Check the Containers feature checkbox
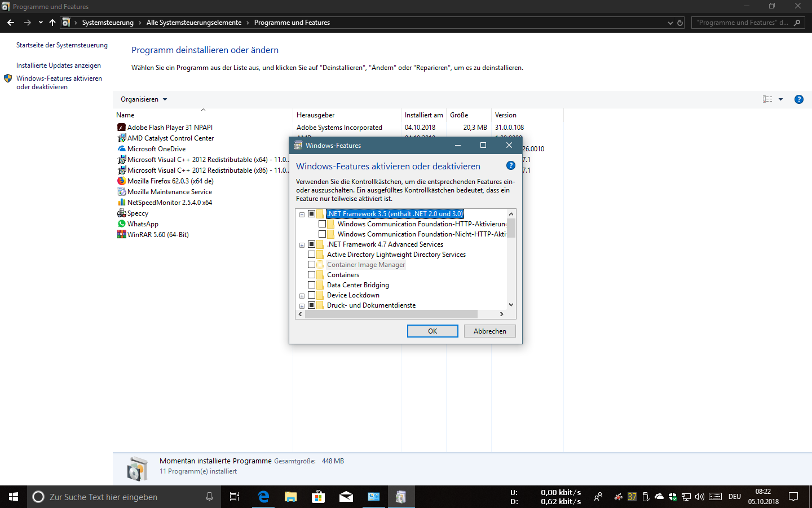Screen dimensions: 812x508 (x=311, y=275)
